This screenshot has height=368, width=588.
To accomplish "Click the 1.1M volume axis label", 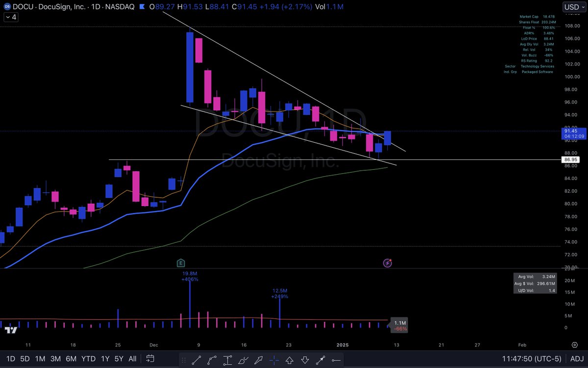I will (400, 322).
